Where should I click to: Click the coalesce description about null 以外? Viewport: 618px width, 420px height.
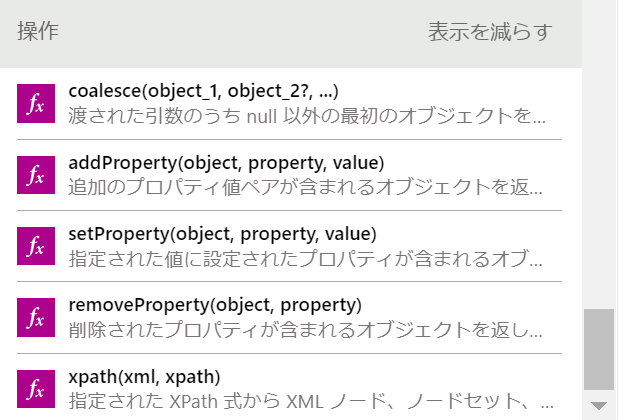click(308, 117)
